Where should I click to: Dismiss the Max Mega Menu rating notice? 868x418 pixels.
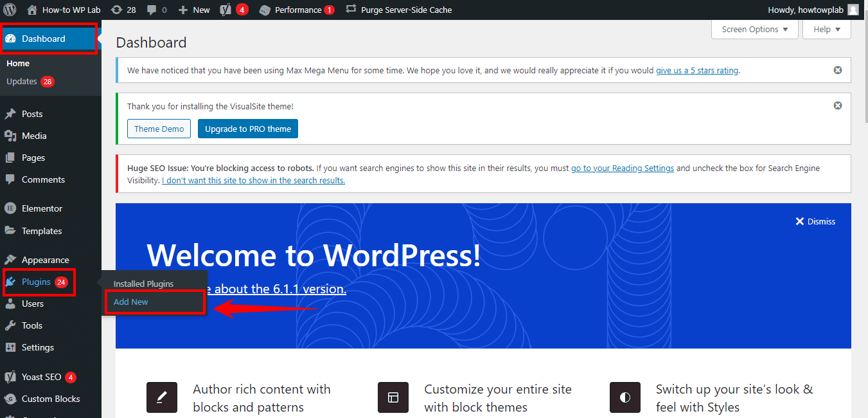coord(837,70)
